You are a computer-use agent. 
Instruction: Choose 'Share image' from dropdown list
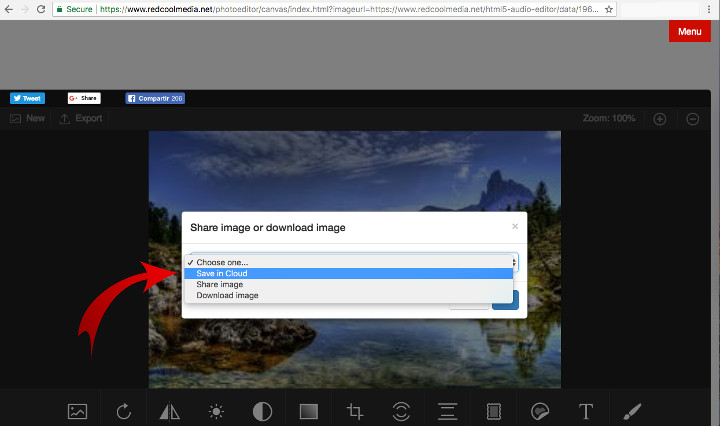click(219, 284)
